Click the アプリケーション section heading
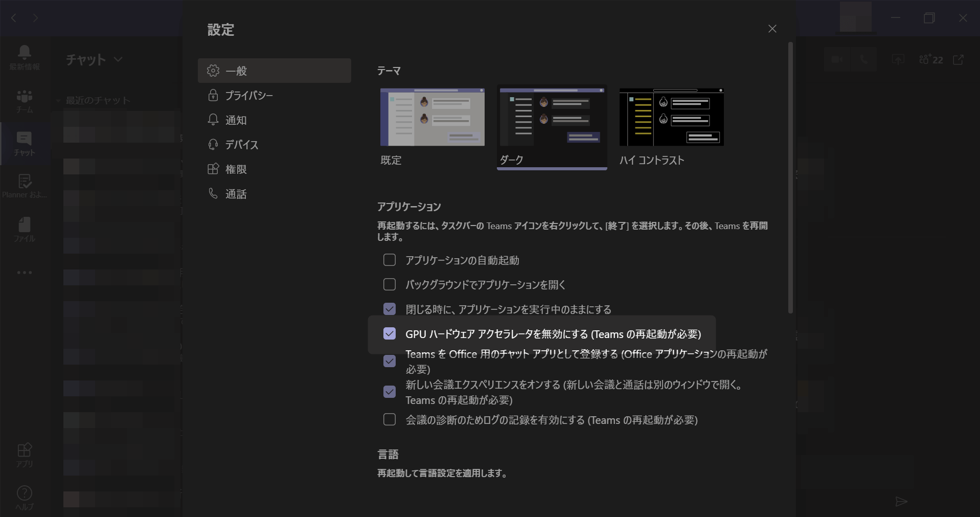The width and height of the screenshot is (980, 517). tap(409, 207)
